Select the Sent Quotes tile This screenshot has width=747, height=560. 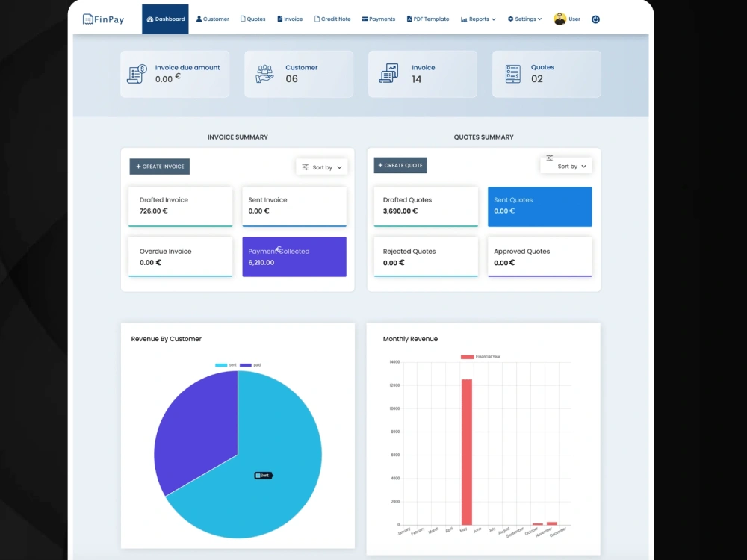(540, 207)
